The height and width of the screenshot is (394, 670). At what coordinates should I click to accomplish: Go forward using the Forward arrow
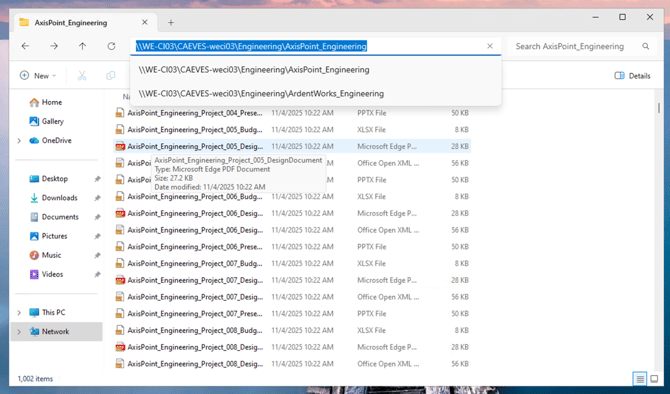pos(54,46)
